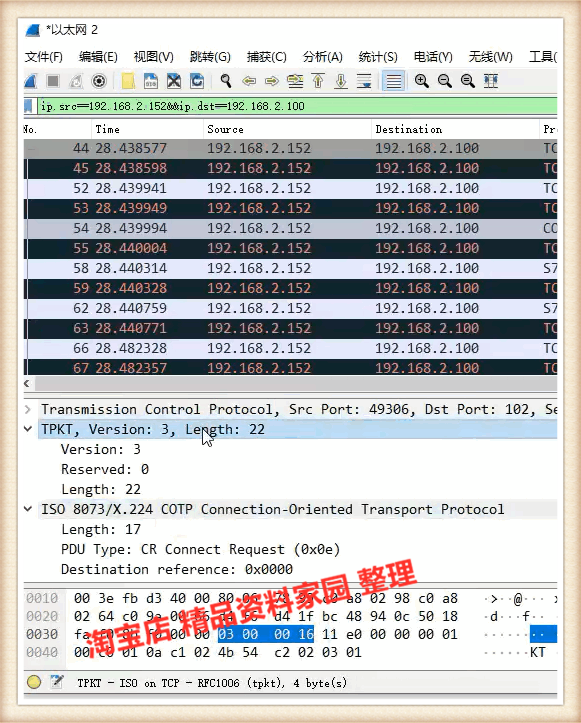
Task: Click the display filter input field
Action: [297, 107]
